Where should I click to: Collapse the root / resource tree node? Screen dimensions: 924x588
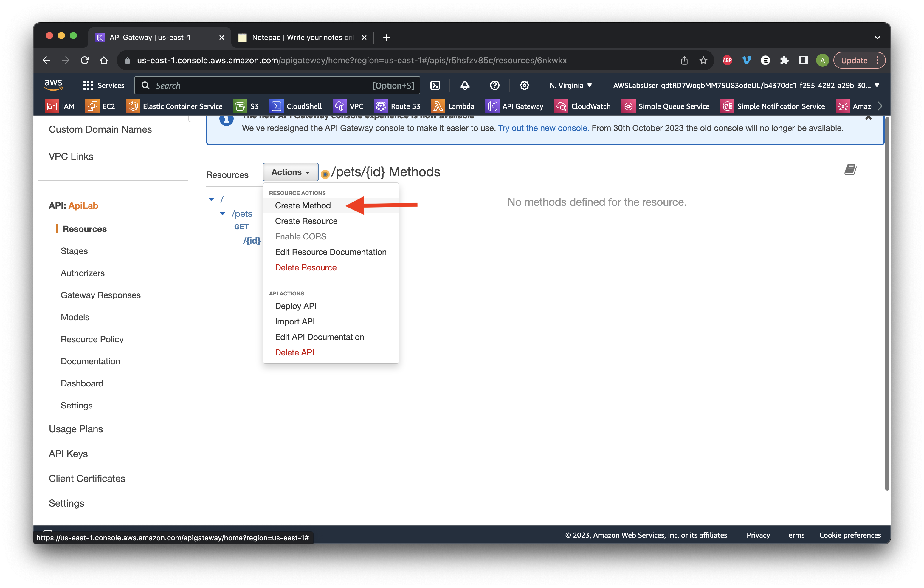(211, 199)
